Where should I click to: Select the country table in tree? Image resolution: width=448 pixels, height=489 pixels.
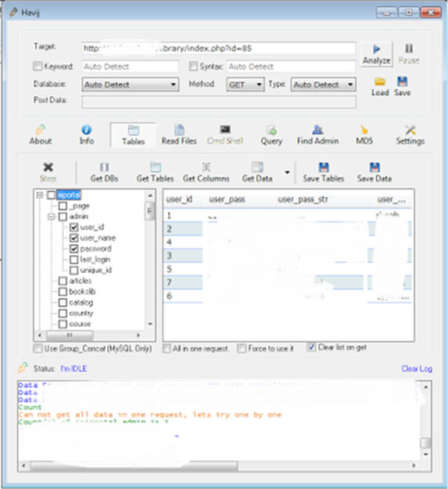81,313
